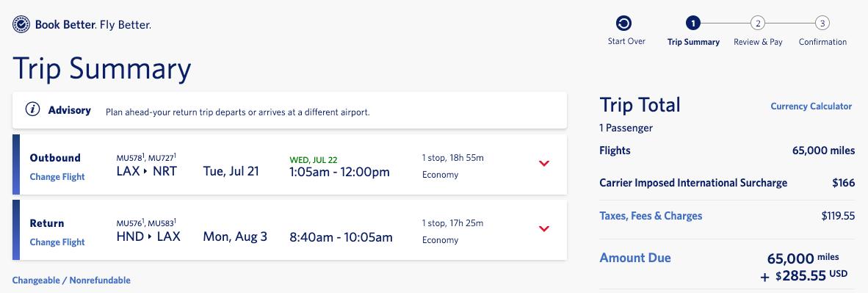This screenshot has width=868, height=293.
Task: Select step 3 Confirmation circle
Action: click(x=822, y=23)
